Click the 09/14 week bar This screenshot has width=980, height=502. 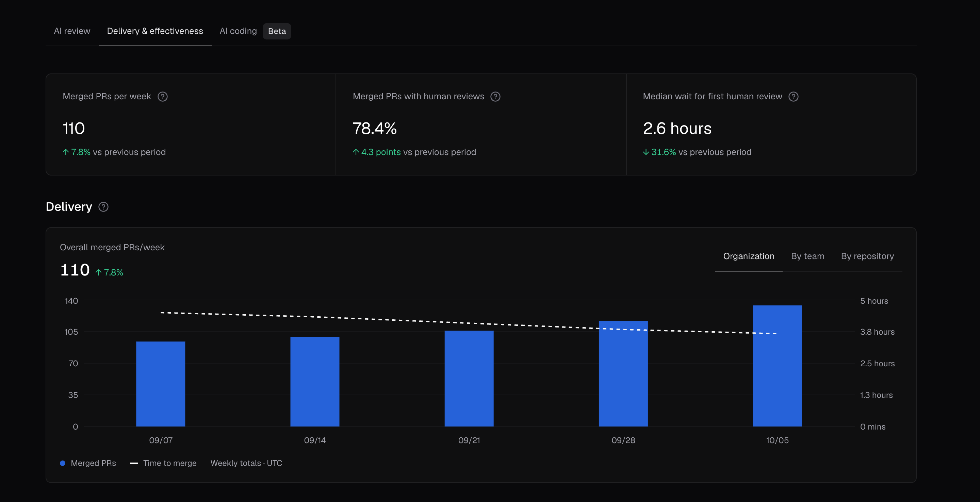click(315, 382)
